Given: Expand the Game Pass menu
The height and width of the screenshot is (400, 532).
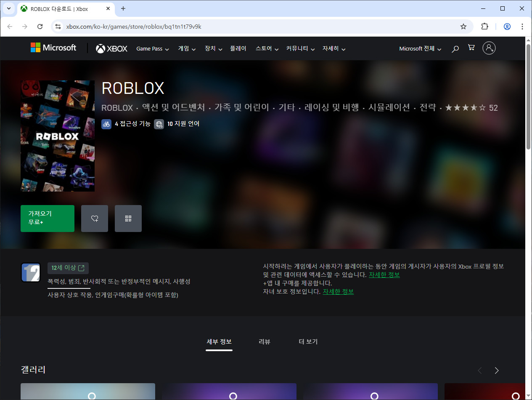Looking at the screenshot, I should point(153,49).
